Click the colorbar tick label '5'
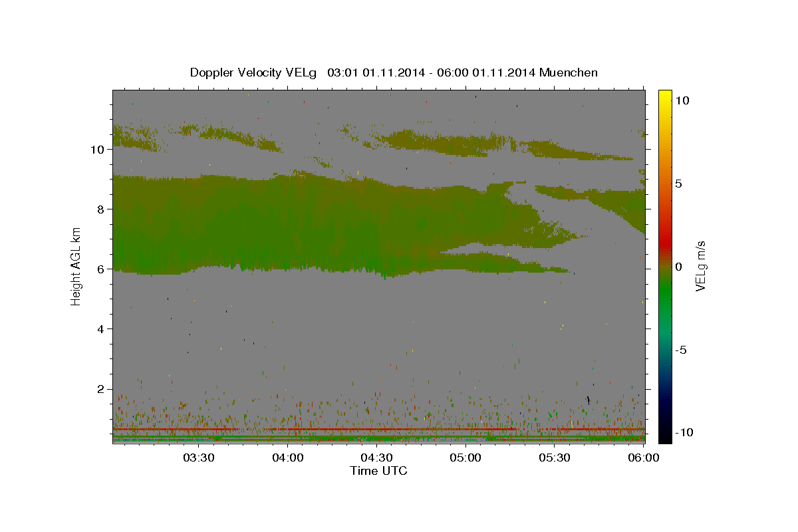 679,184
